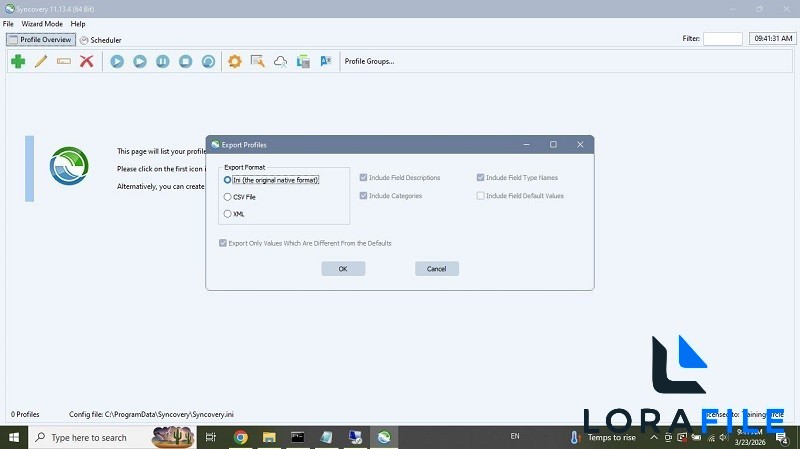Click the language translation A icon
The image size is (800, 449).
[326, 61]
